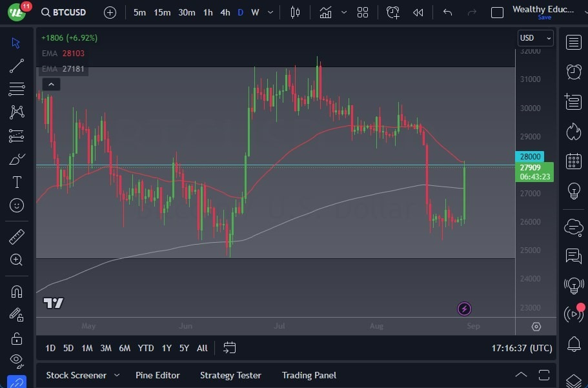This screenshot has width=588, height=388.
Task: Lock all drawings on chart
Action: pos(16,338)
